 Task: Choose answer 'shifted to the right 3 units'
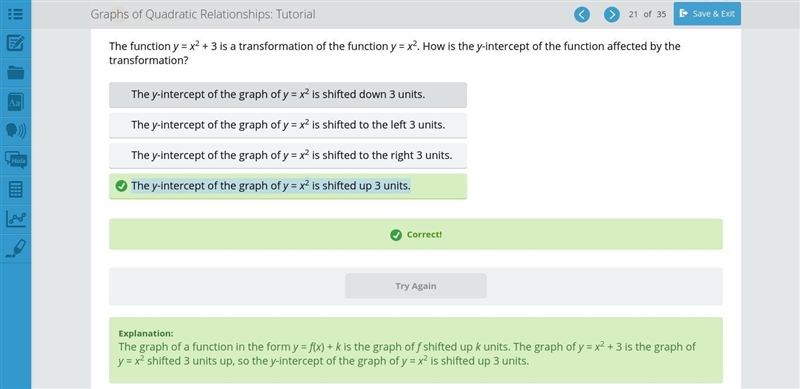pos(288,155)
